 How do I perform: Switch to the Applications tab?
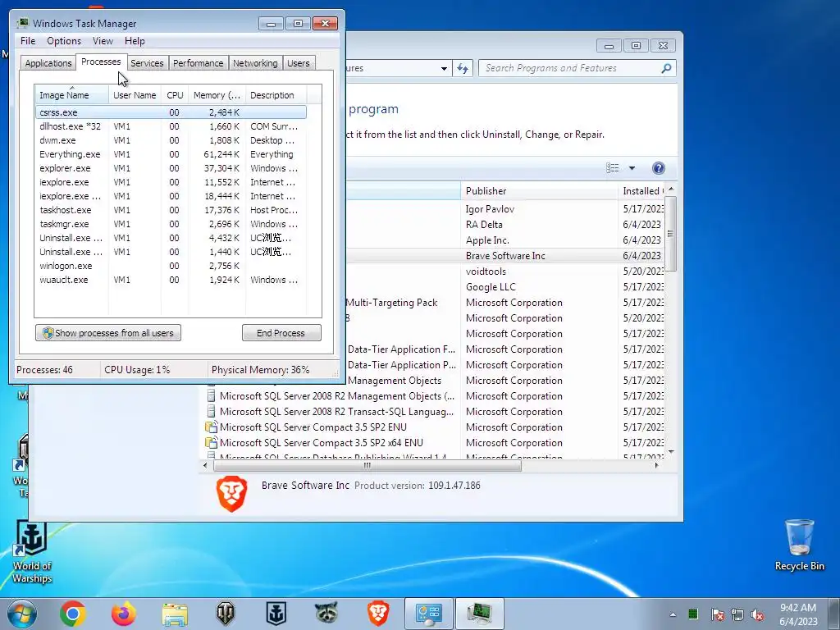click(48, 63)
